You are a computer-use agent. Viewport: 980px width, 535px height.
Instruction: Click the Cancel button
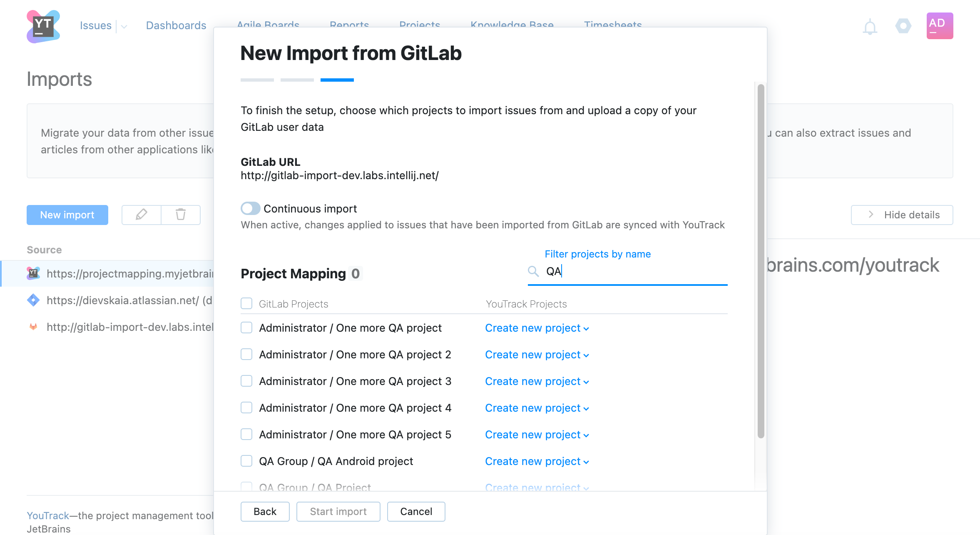coord(416,511)
